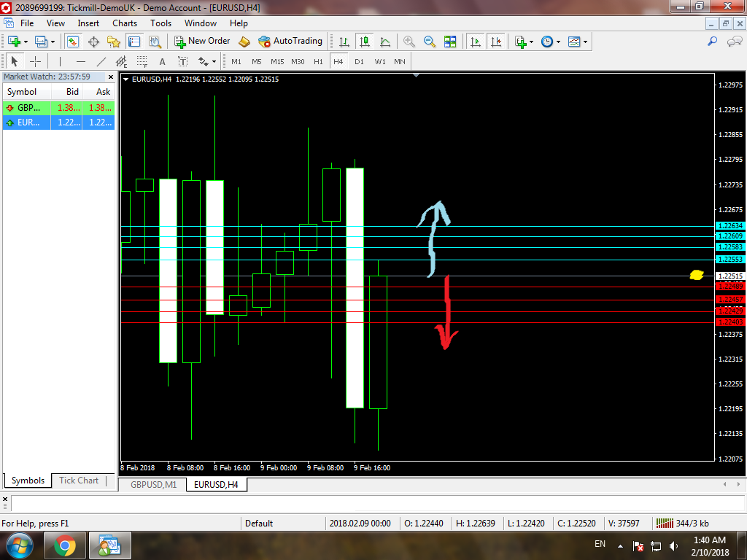Image resolution: width=747 pixels, height=560 pixels.
Task: Click the tile windows icon
Action: [450, 42]
